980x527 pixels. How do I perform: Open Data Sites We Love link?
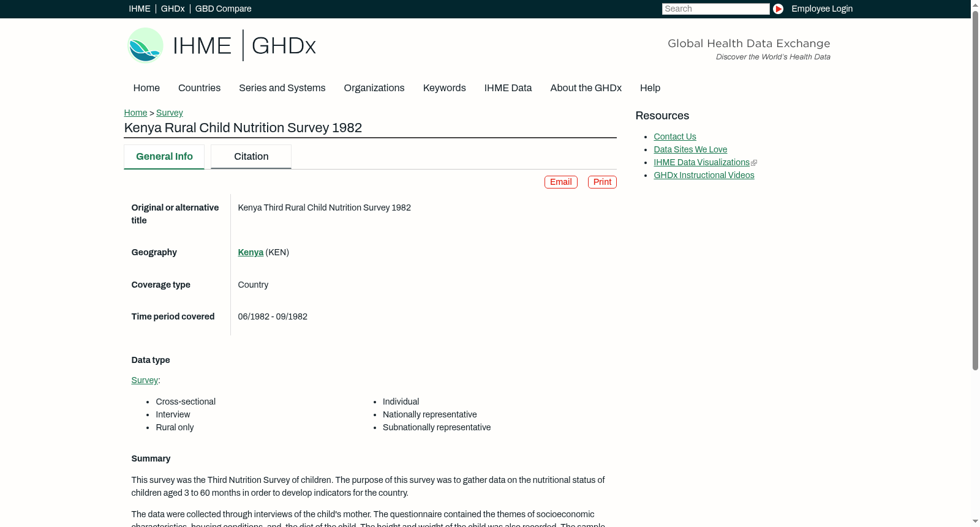tap(690, 149)
